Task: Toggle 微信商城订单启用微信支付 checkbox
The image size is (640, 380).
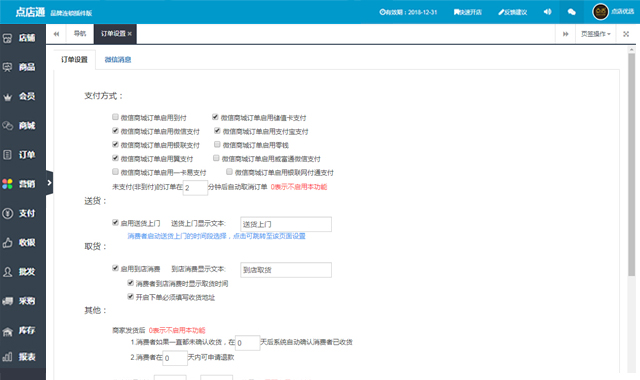Action: click(116, 131)
